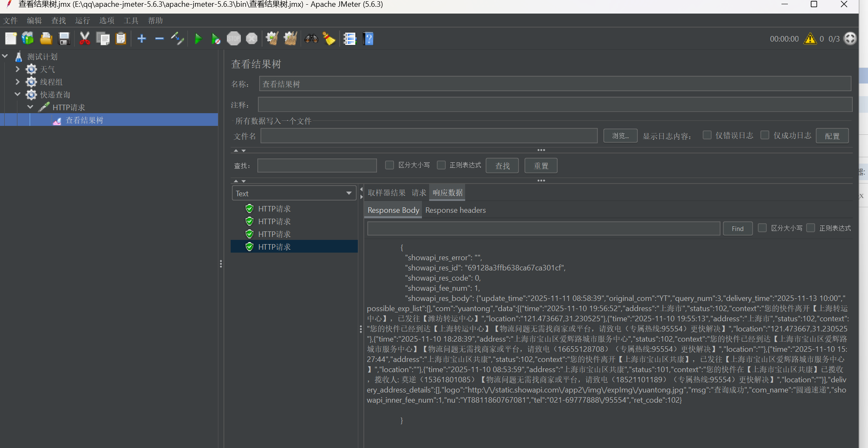Focus the 注释 comment field

point(555,104)
